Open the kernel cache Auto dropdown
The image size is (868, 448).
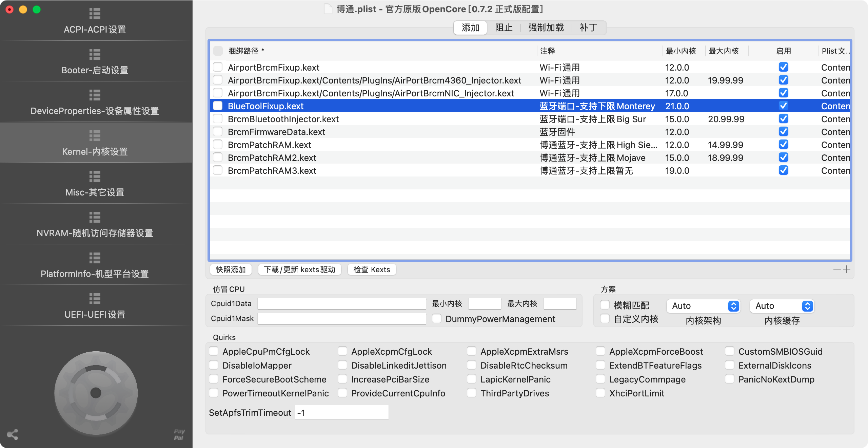click(x=782, y=306)
